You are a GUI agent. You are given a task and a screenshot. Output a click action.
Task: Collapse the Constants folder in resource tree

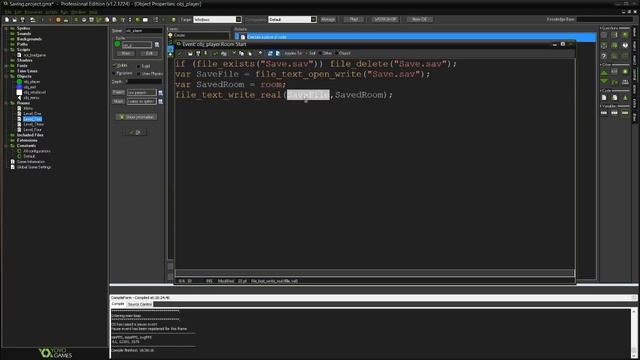[7, 146]
